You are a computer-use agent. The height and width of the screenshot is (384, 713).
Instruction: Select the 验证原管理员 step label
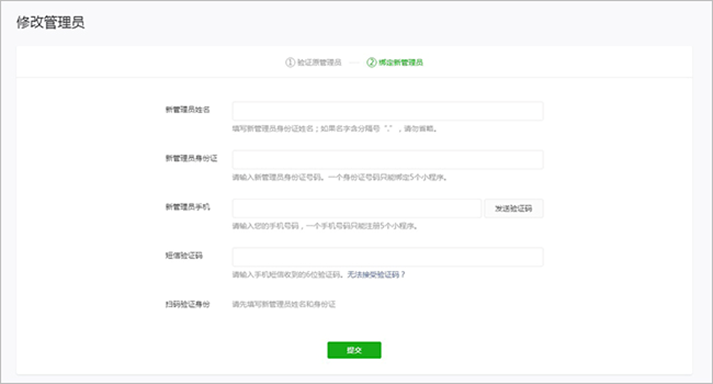tap(319, 62)
